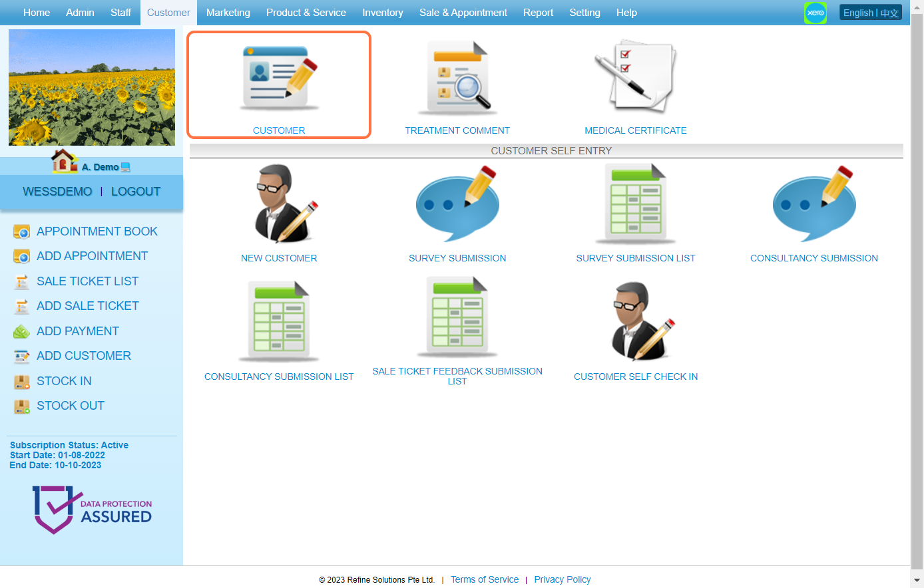Open Sale Ticket Feedback Submission List icon
Screen dimensions: 924x588
tap(457, 318)
